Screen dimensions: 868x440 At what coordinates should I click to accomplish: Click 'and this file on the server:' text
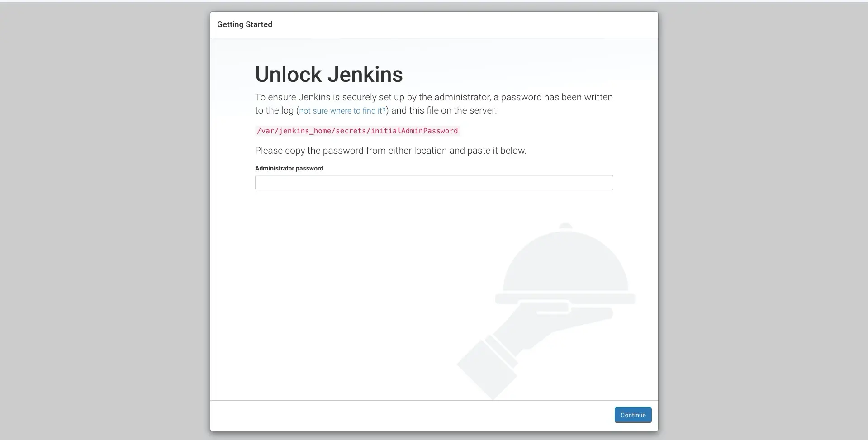click(444, 111)
